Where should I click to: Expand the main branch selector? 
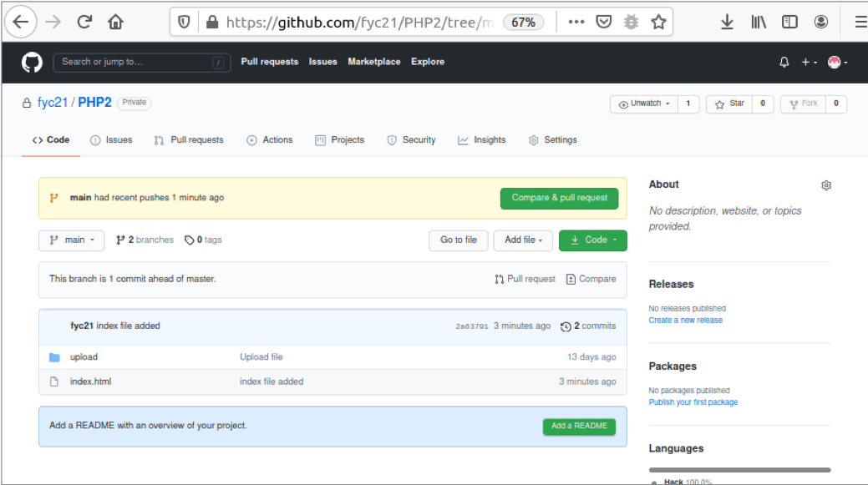(71, 240)
